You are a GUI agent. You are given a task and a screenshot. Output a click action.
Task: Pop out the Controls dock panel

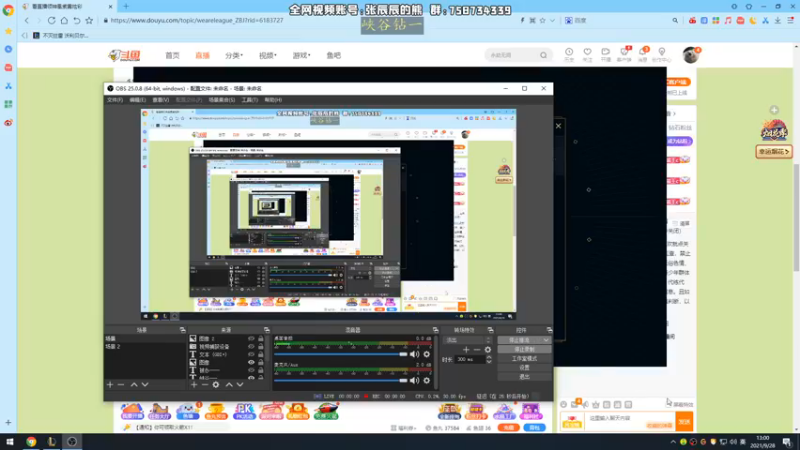(549, 330)
